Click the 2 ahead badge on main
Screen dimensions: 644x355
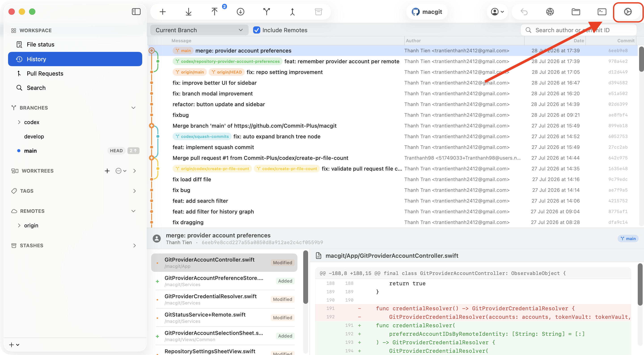133,151
